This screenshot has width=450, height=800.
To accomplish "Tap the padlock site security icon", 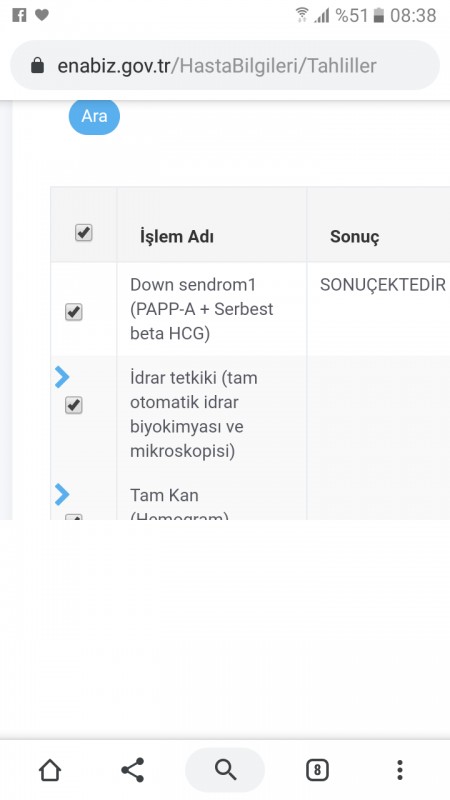I will pos(37,65).
